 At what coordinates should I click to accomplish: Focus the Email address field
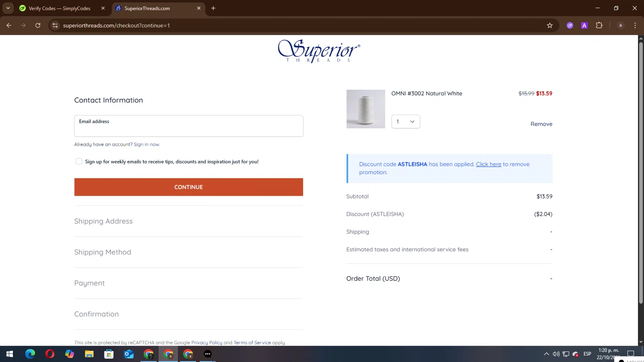(x=188, y=126)
